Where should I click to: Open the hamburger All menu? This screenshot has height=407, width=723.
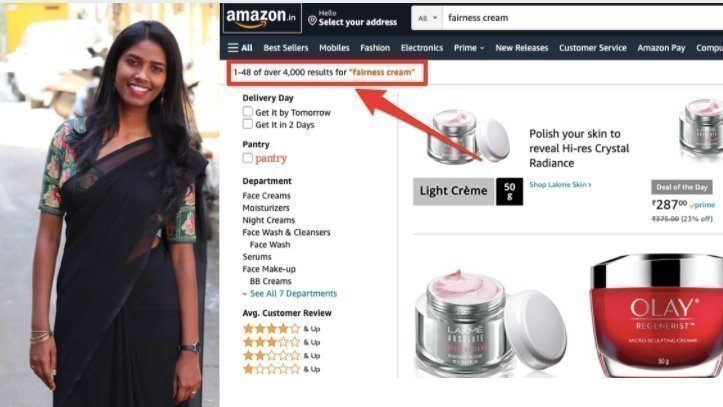click(x=240, y=47)
